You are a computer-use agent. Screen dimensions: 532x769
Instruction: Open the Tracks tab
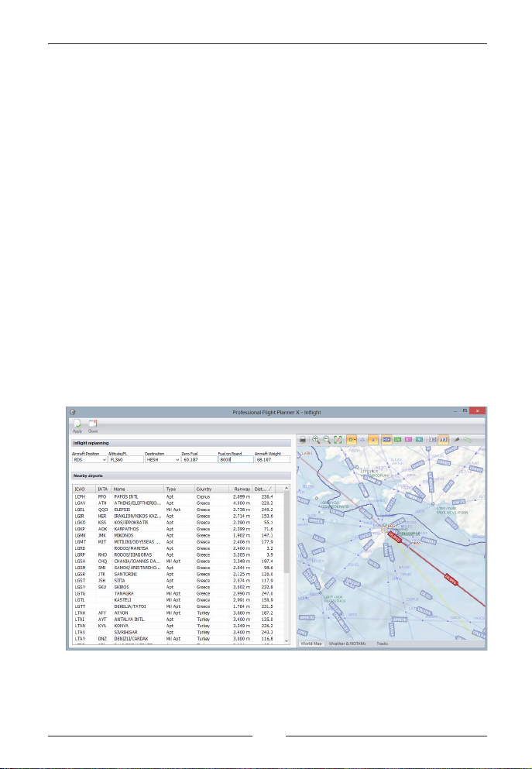click(x=382, y=644)
